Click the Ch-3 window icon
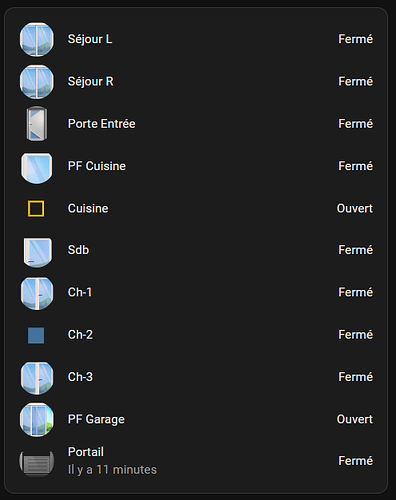The width and height of the screenshot is (396, 500). 37,378
